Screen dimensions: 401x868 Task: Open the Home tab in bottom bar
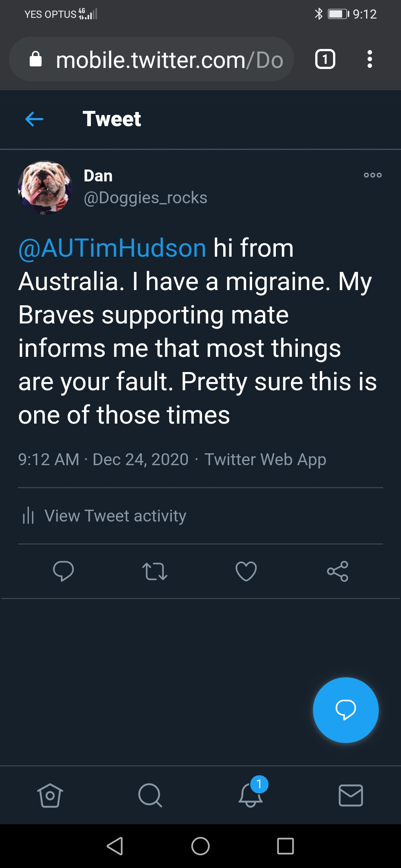click(x=50, y=795)
